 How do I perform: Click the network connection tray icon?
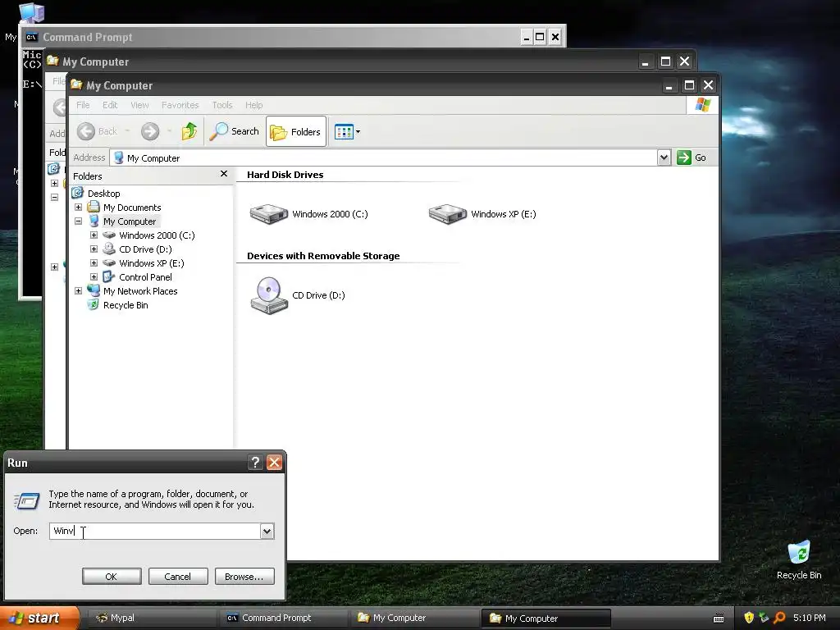[x=764, y=618]
